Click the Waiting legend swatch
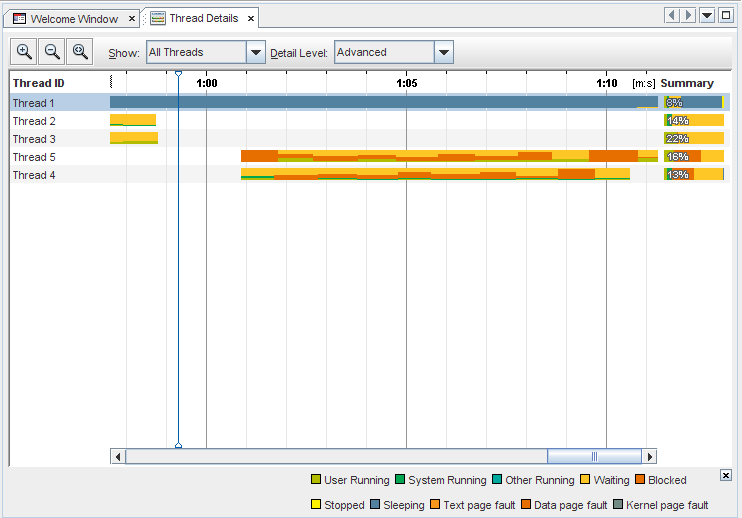This screenshot has width=742, height=518. click(585, 479)
